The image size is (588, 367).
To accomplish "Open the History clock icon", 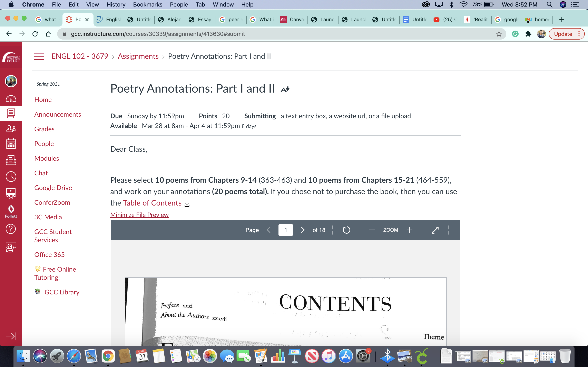I will pyautogui.click(x=11, y=176).
